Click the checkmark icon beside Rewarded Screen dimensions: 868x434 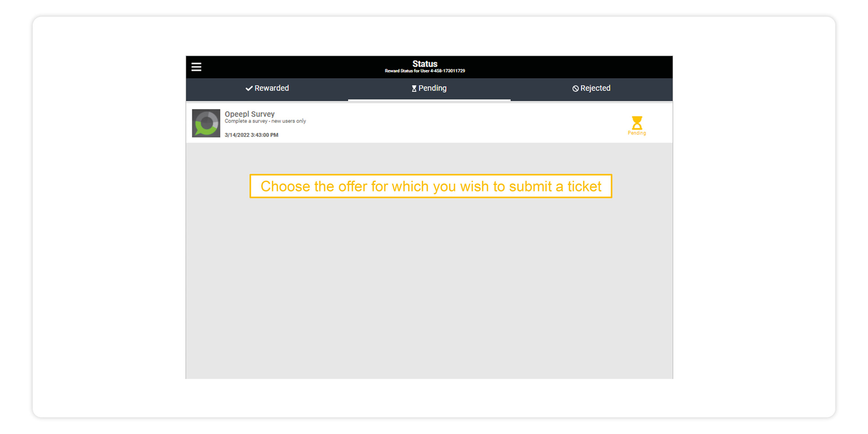tap(249, 89)
